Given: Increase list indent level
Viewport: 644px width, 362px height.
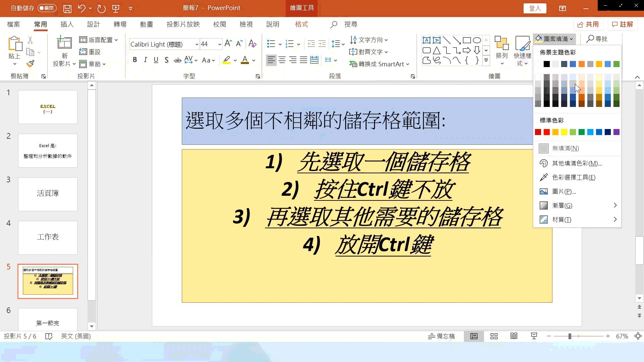Looking at the screenshot, I should (x=322, y=44).
